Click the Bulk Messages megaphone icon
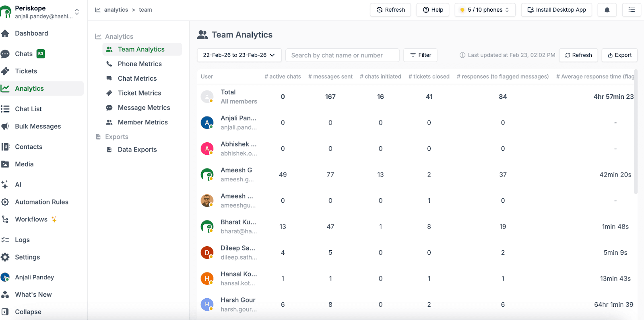The height and width of the screenshot is (320, 644). pos(5,126)
